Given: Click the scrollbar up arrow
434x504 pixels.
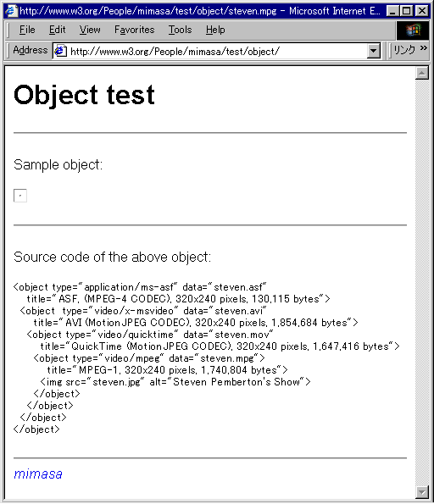Looking at the screenshot, I should coord(422,73).
